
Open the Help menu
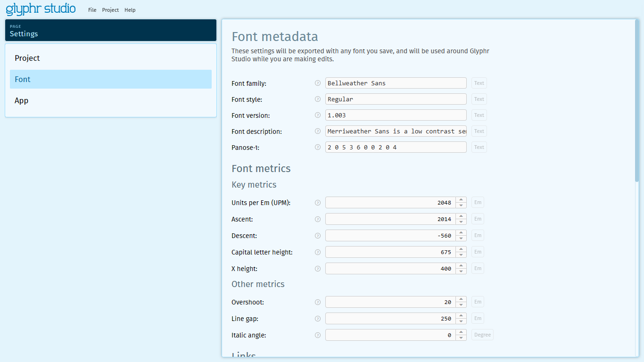click(130, 10)
